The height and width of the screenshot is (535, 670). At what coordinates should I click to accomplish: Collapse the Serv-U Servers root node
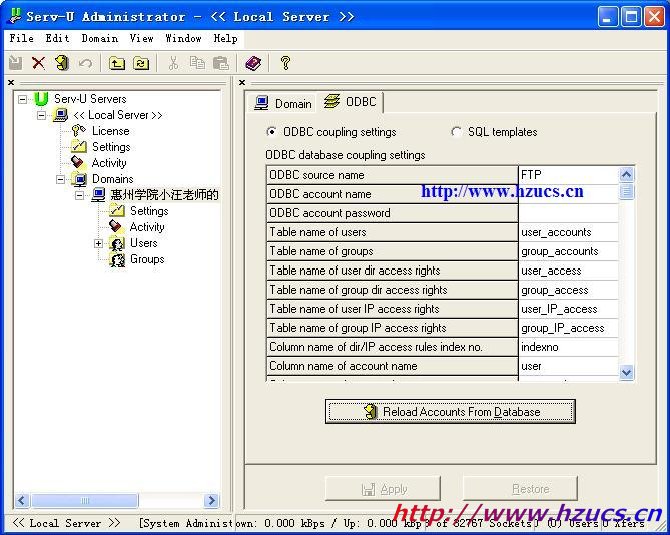coord(23,99)
